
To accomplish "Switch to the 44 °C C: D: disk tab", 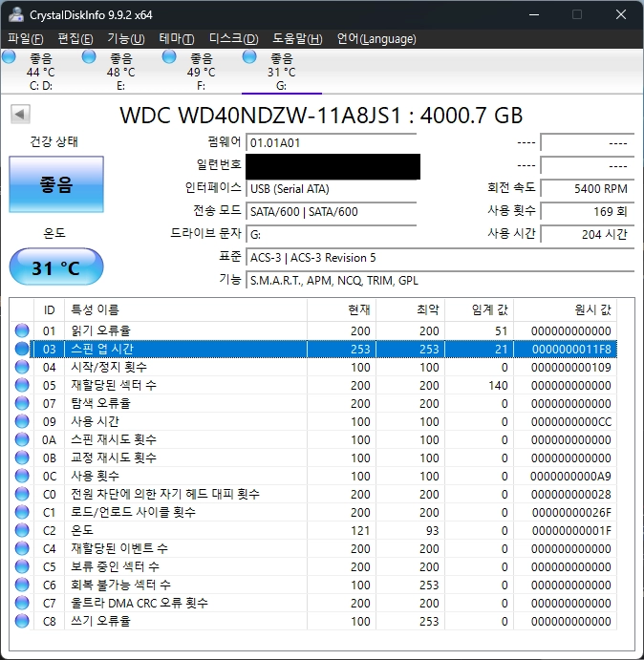I will coord(41,71).
